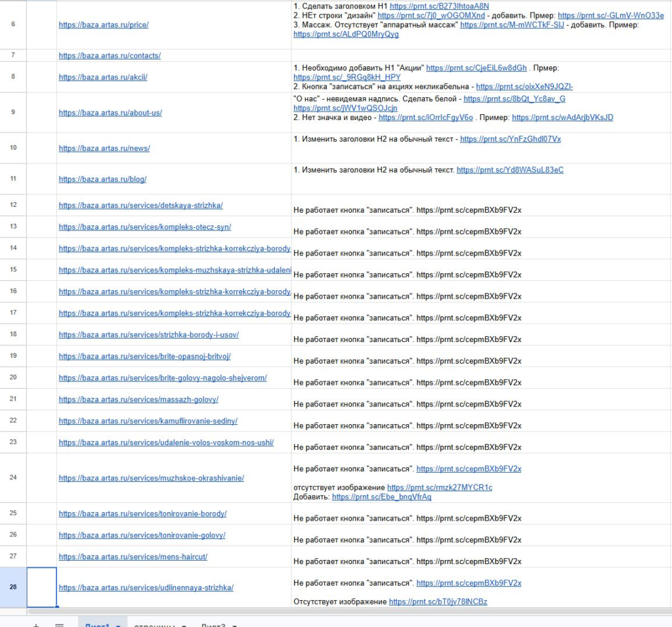The width and height of the screenshot is (672, 627).
Task: Open the страницы tab dropdown arrow
Action: (x=184, y=625)
